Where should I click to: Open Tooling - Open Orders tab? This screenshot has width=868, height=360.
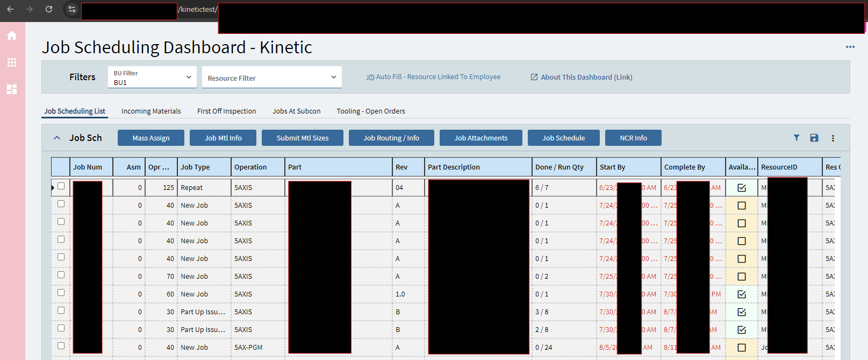pos(371,111)
